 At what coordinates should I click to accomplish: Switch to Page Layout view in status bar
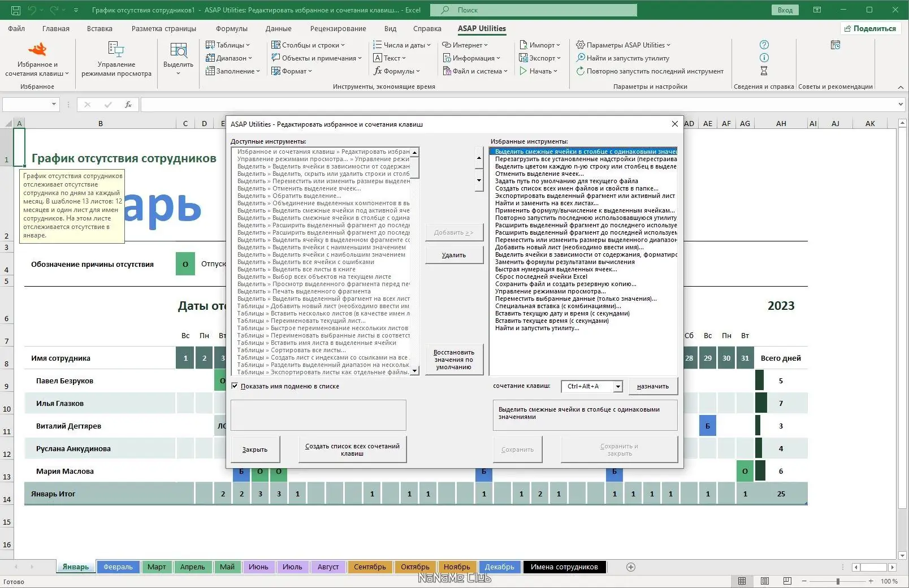coord(764,581)
